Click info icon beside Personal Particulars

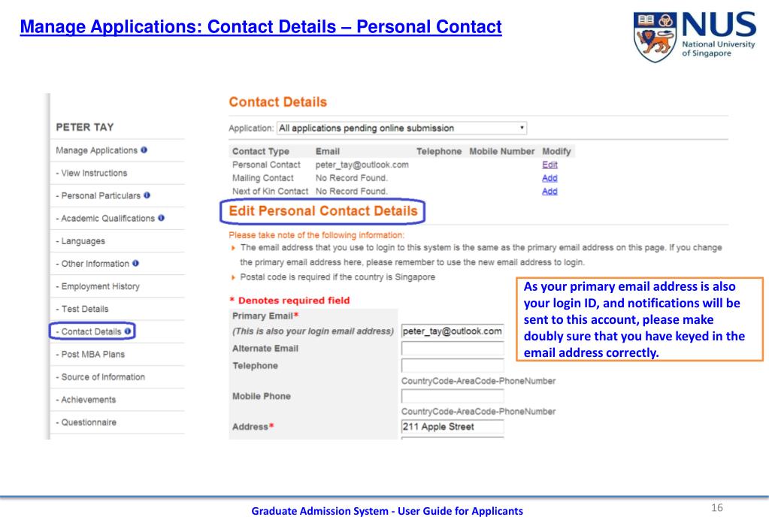pos(147,195)
